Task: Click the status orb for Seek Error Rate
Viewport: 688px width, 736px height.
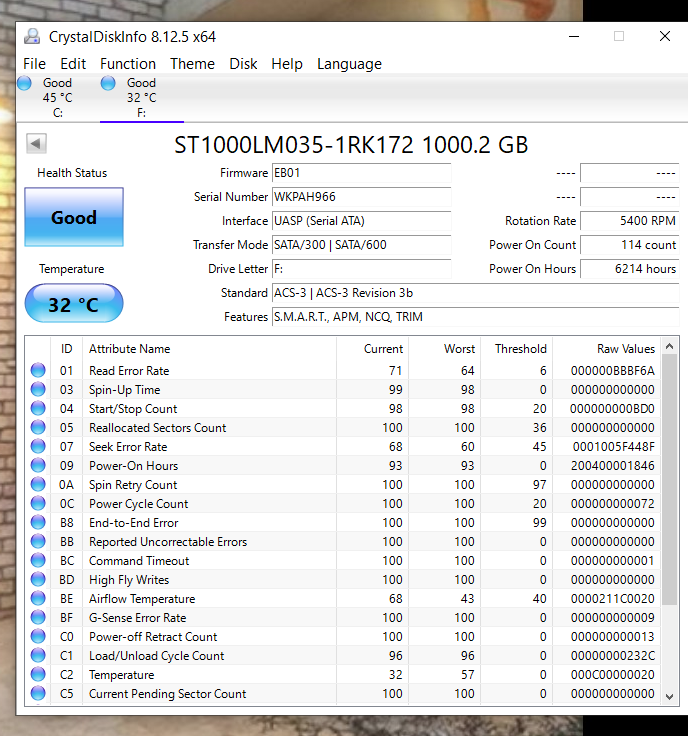Action: [38, 447]
